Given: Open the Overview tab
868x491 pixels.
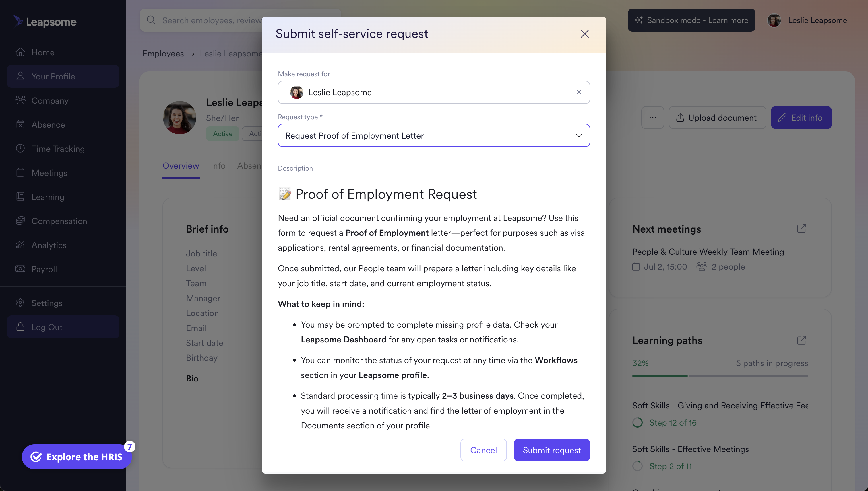Looking at the screenshot, I should coord(181,165).
